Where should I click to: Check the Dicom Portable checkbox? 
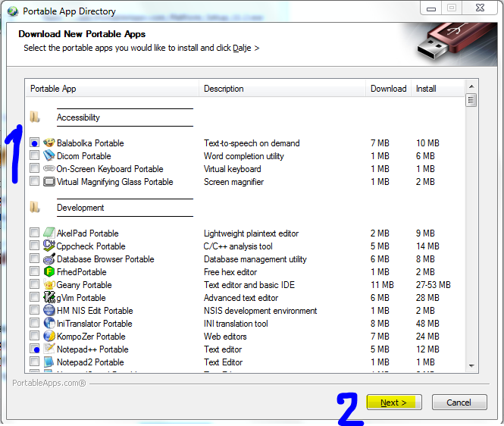[x=34, y=155]
